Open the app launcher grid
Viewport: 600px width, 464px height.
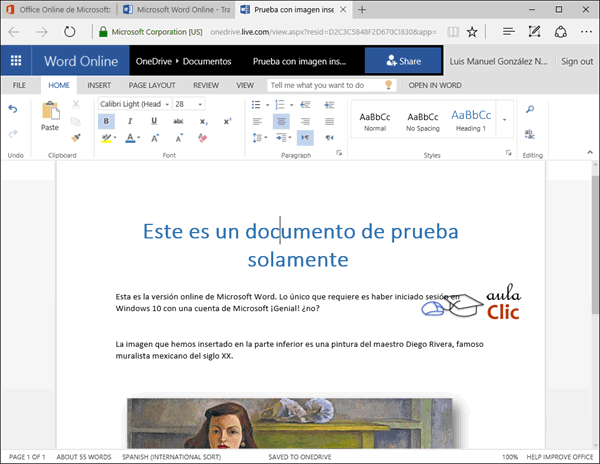coord(16,61)
